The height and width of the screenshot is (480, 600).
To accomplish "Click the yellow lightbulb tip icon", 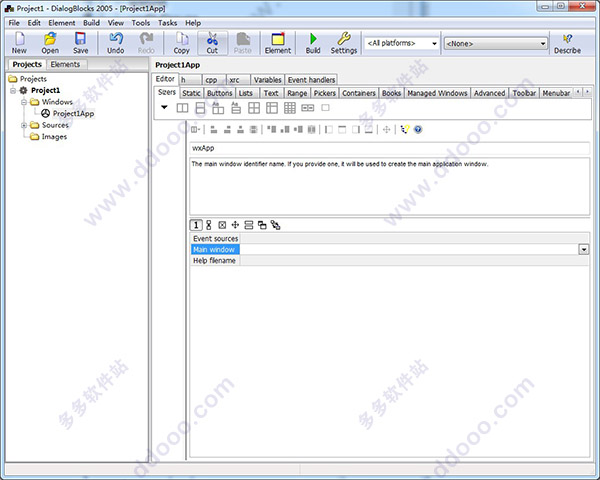I will coord(404,129).
